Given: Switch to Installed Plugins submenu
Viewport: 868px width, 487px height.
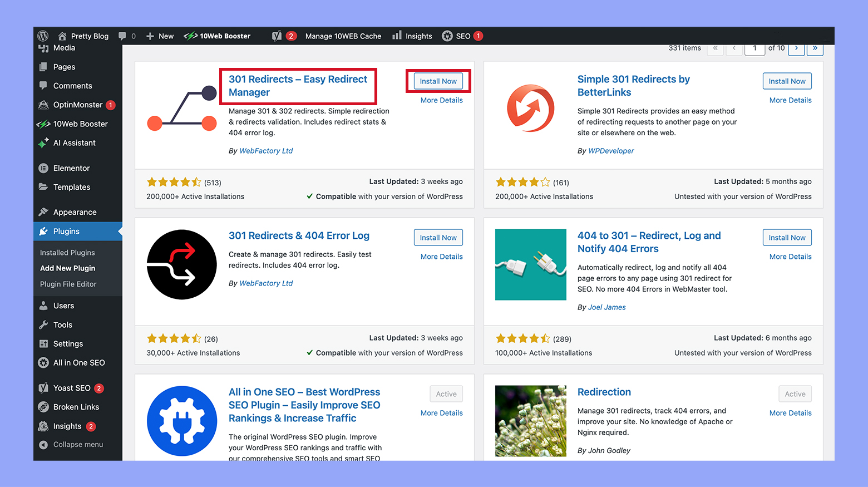Looking at the screenshot, I should click(x=67, y=252).
